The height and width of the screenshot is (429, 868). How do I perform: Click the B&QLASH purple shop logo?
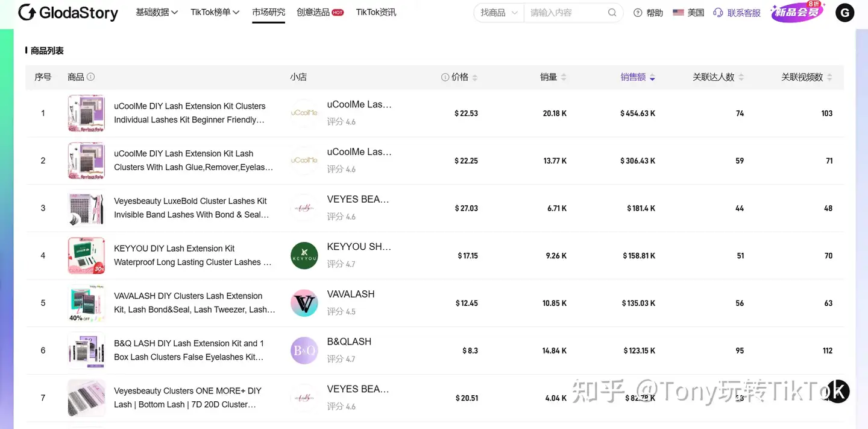point(304,351)
